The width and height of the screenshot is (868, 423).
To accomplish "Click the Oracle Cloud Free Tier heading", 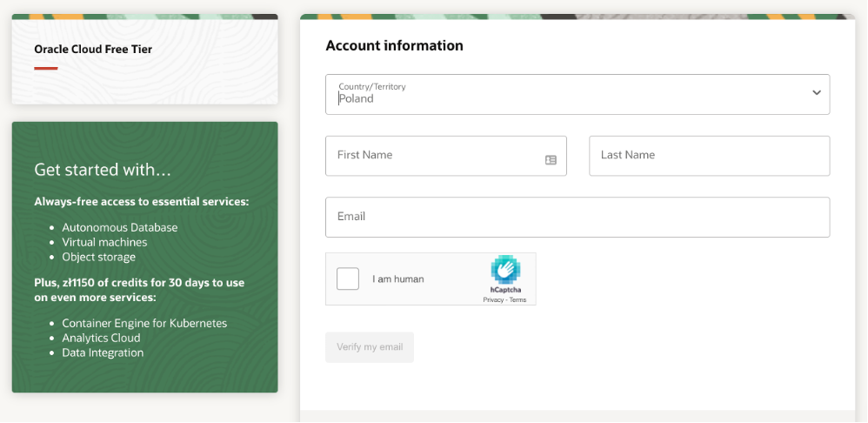I will pyautogui.click(x=93, y=50).
